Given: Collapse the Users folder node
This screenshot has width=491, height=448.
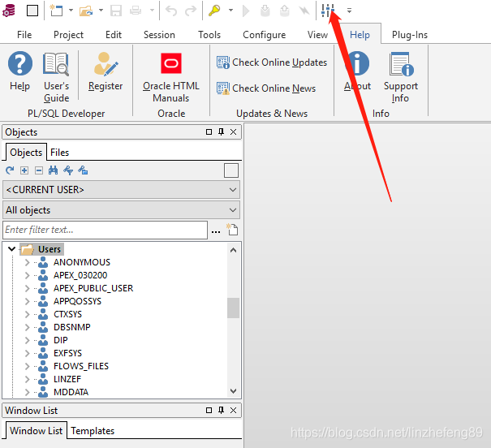Looking at the screenshot, I should pyautogui.click(x=12, y=249).
